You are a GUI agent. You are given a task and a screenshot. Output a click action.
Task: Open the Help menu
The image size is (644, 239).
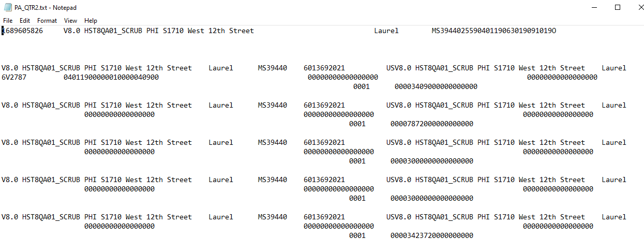tap(91, 21)
